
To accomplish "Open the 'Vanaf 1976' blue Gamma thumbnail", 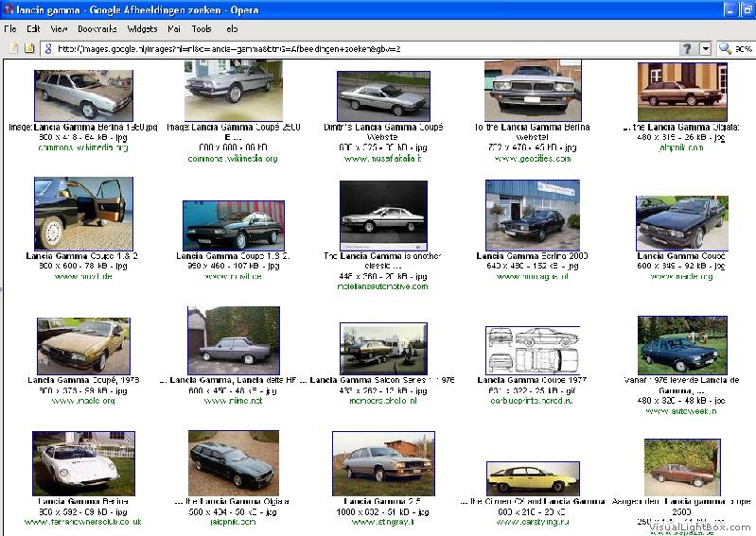I will coord(682,345).
